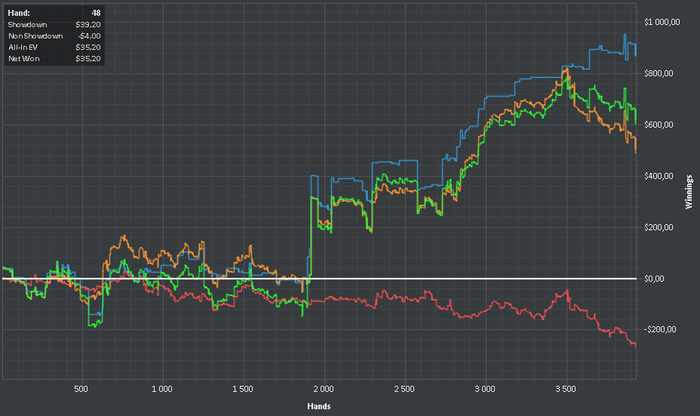Click the -$200,00 axis label
Image resolution: width=700 pixels, height=416 pixels.
coord(660,329)
